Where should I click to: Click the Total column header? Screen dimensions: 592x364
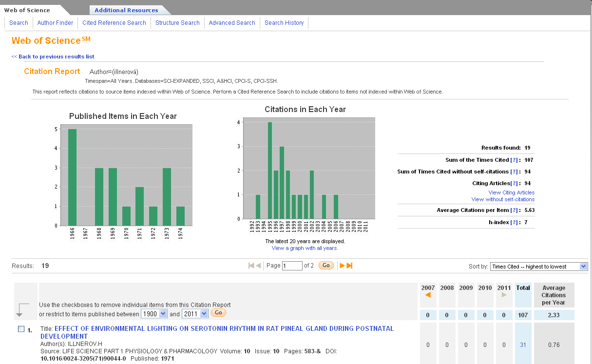click(x=523, y=288)
